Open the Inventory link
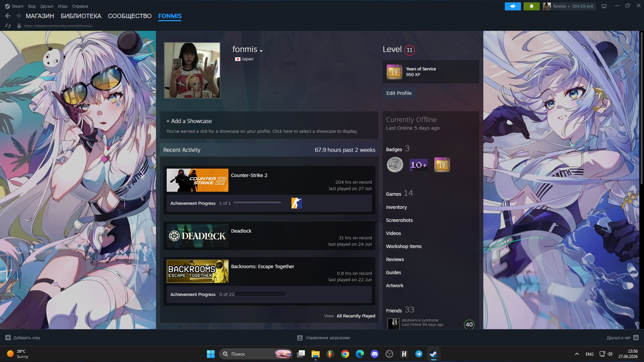 point(396,207)
